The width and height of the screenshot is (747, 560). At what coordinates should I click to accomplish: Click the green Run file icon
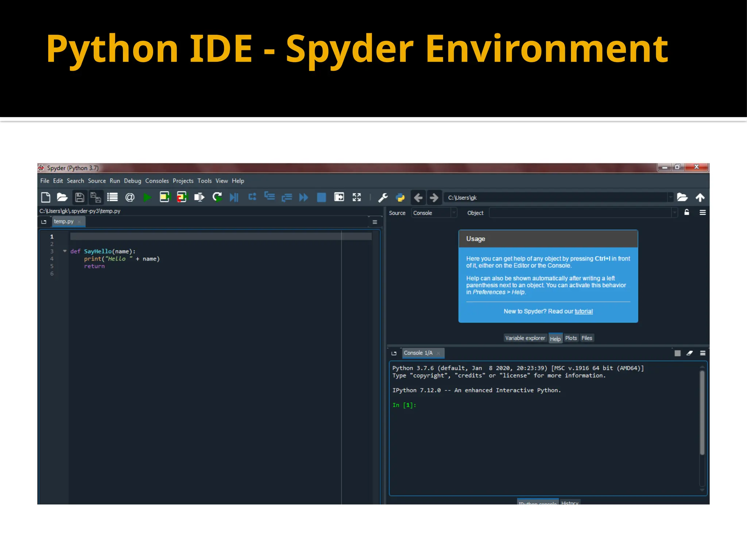pos(147,198)
